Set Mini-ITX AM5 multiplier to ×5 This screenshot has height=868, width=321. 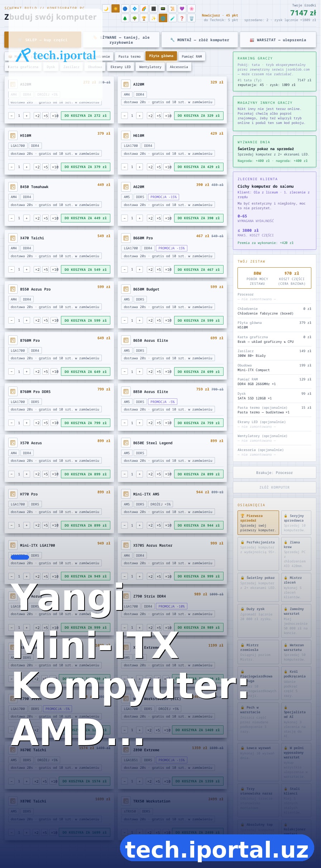159,525
